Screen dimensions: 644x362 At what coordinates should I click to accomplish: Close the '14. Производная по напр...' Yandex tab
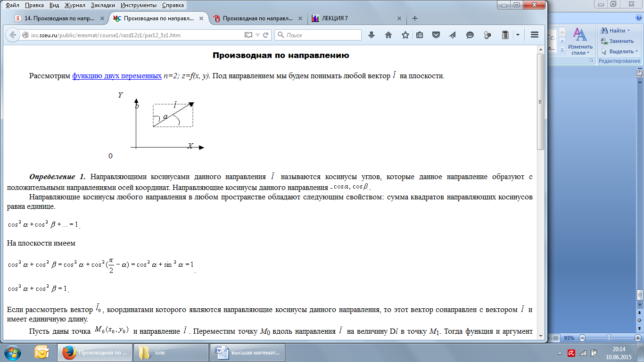tap(101, 18)
